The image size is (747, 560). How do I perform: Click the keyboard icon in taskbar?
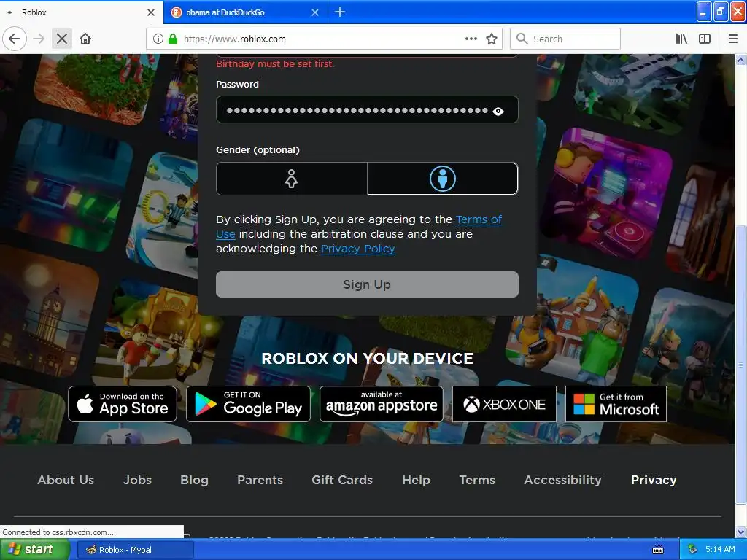click(658, 550)
